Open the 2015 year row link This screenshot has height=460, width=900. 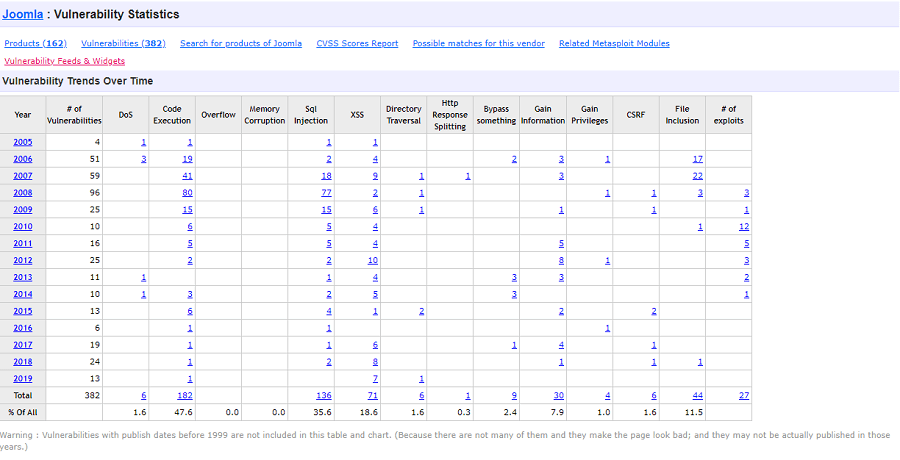23,311
